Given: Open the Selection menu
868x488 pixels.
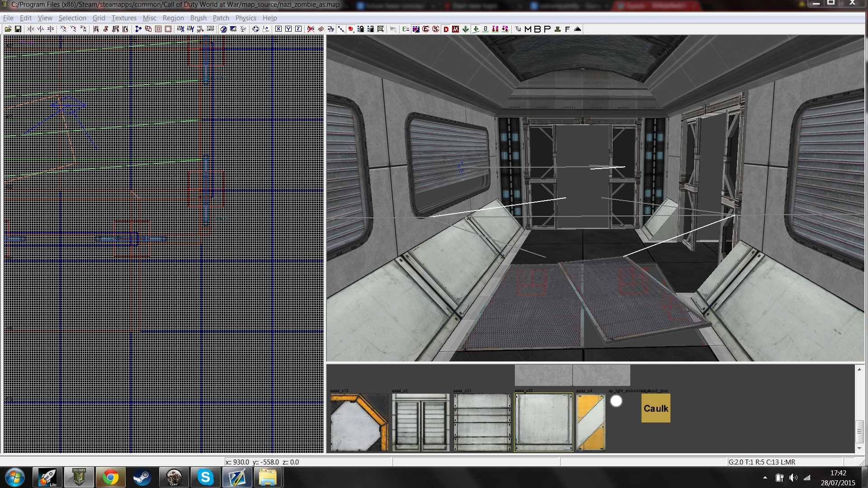Looking at the screenshot, I should (x=72, y=18).
